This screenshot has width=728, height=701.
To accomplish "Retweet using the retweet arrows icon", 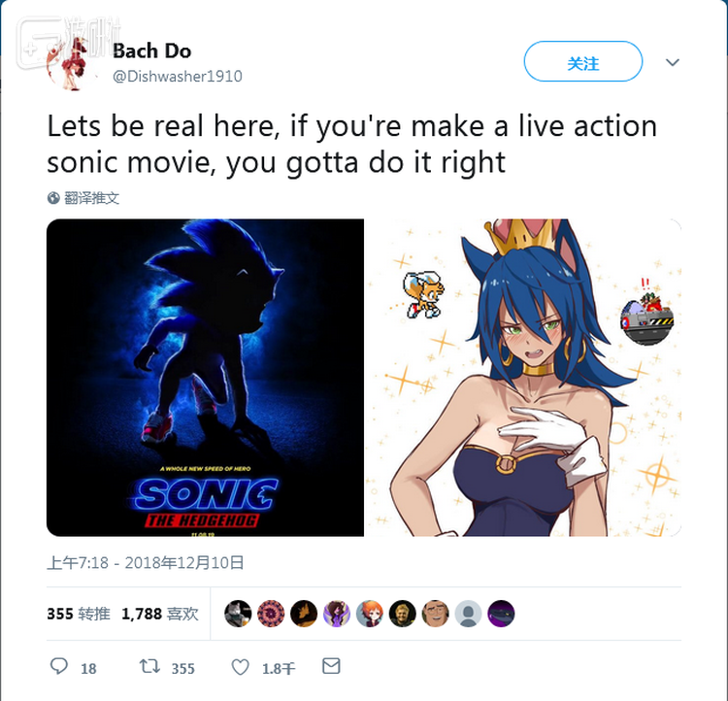I will click(x=149, y=667).
